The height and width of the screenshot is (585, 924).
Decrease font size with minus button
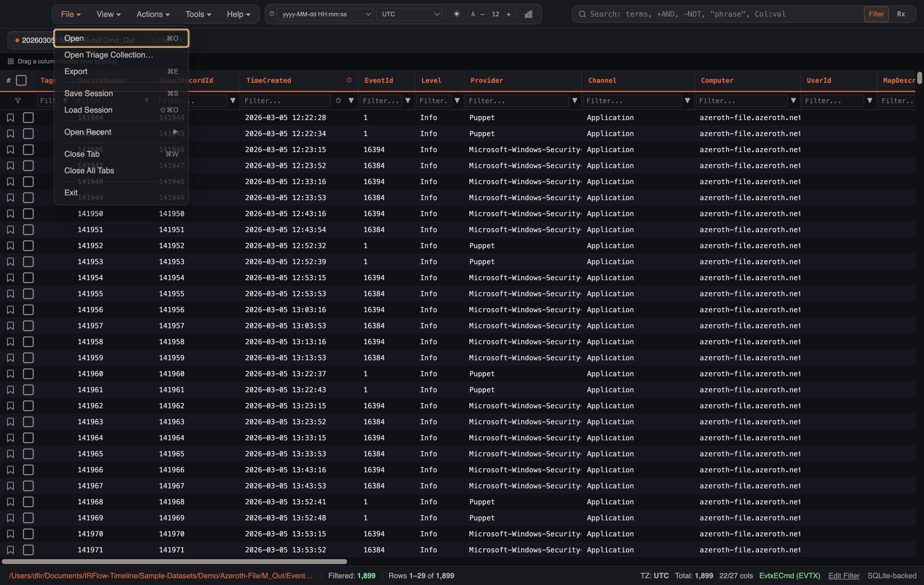pos(482,14)
